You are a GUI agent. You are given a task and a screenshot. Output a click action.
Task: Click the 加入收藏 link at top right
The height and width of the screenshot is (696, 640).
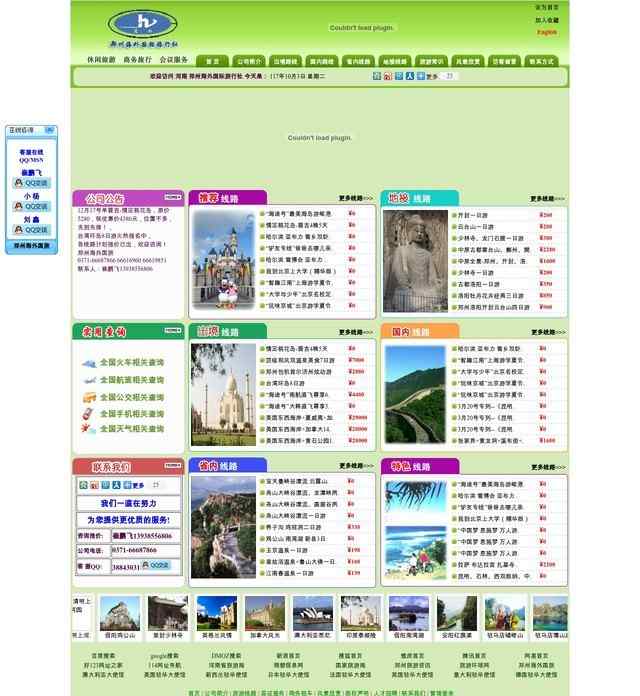tap(547, 20)
